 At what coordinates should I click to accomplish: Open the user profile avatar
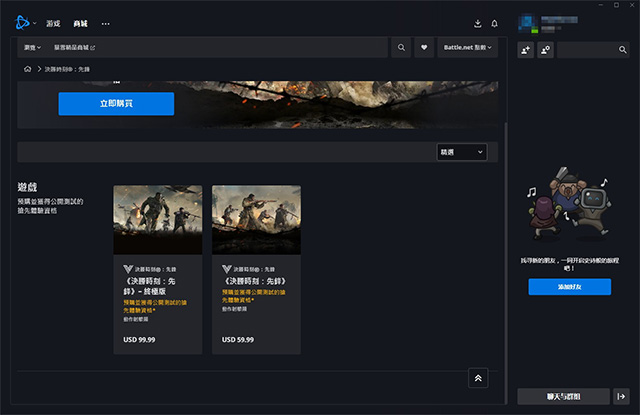coord(528,24)
